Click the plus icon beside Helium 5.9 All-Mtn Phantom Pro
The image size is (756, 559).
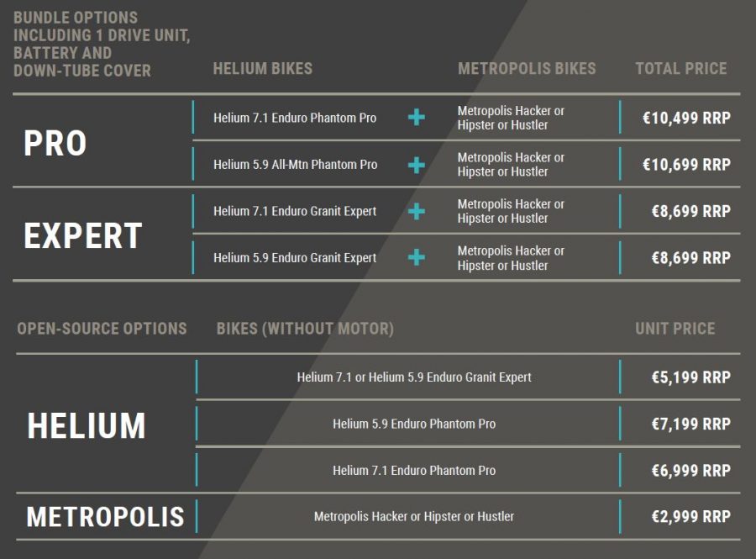click(x=416, y=165)
